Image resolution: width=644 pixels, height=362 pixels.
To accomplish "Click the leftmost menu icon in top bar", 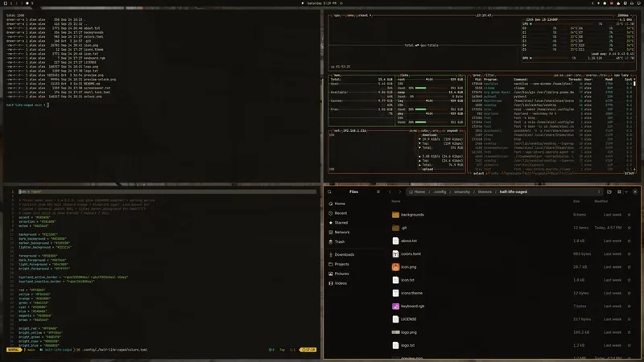I will (x=6, y=3).
